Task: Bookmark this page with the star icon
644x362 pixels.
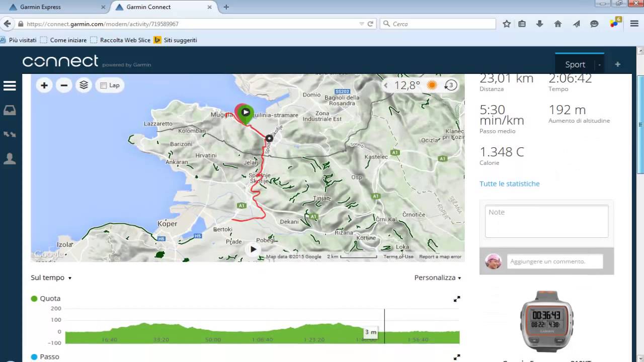Action: coord(507,24)
